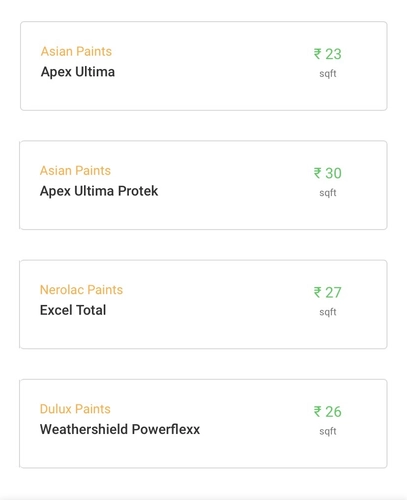
Task: Click sqft unit under ₹ 30
Action: [x=328, y=193]
